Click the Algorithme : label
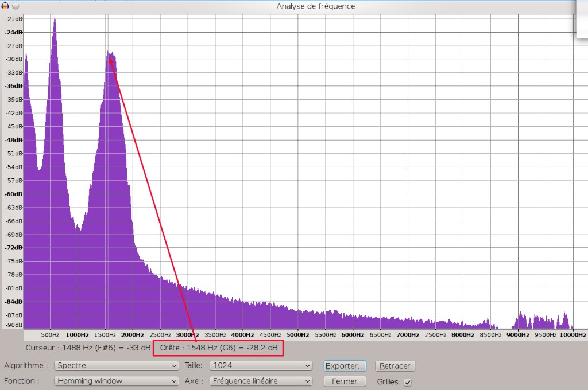Viewport: 588px width, 390px height. point(26,366)
